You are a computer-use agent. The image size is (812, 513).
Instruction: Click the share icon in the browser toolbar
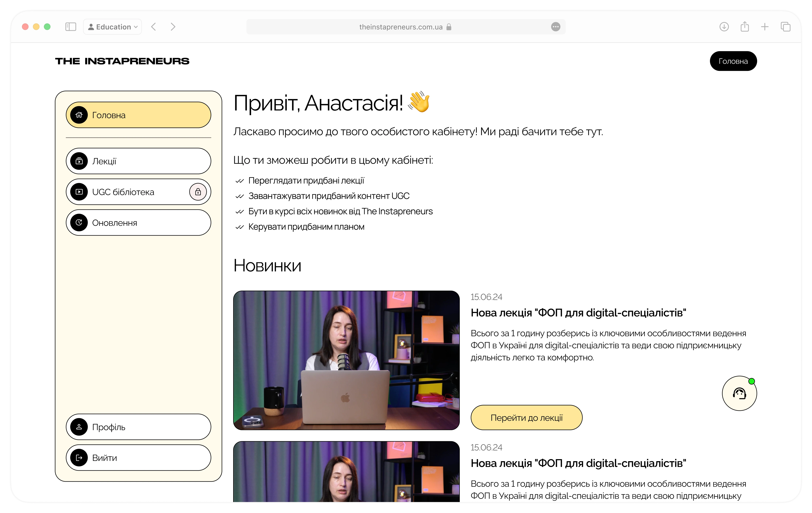click(745, 27)
